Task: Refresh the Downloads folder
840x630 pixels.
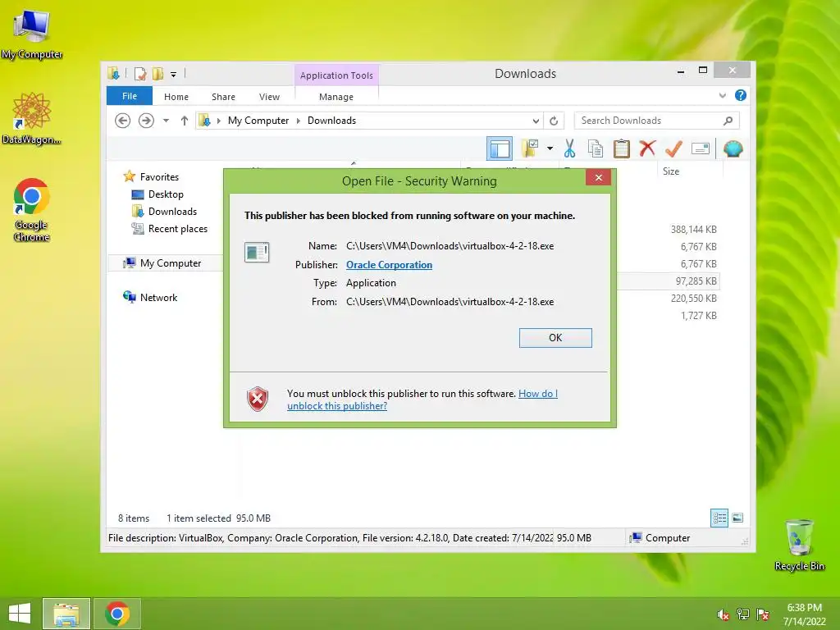Action: point(554,121)
